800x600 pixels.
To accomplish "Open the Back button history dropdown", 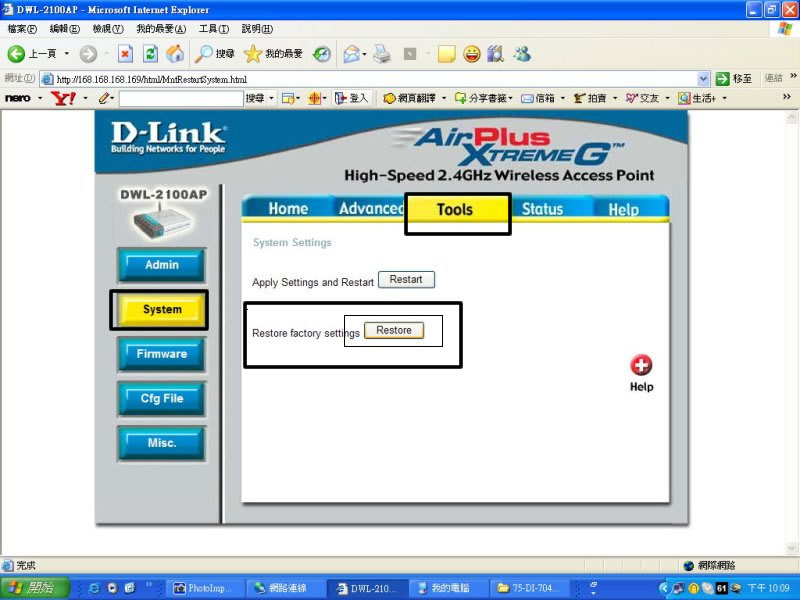I will (66, 53).
